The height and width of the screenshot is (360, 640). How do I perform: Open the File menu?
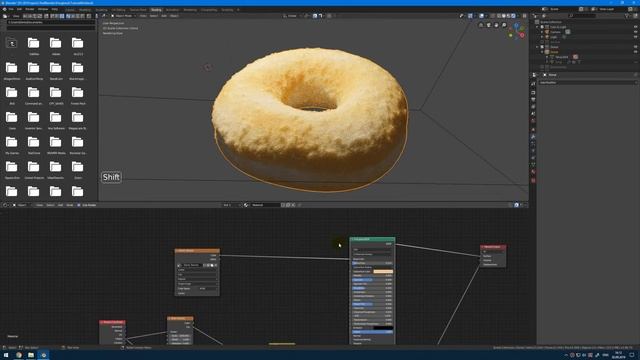[11, 9]
